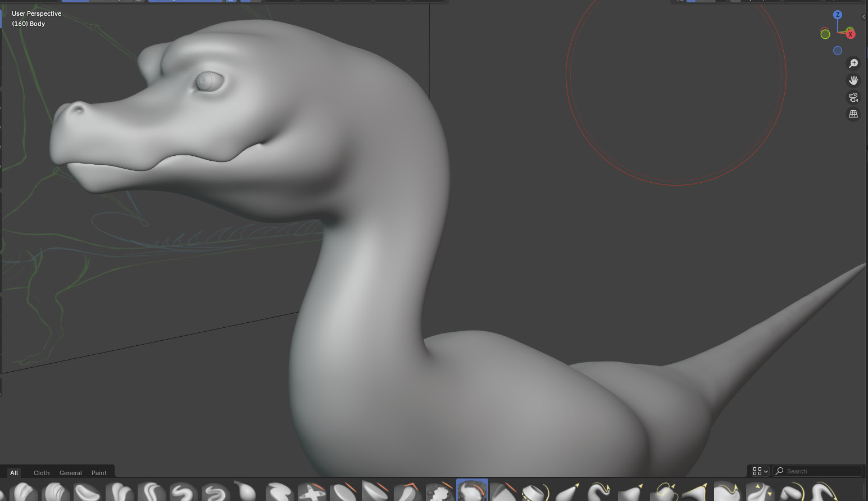Image resolution: width=868 pixels, height=501 pixels.
Task: Pick the bent cylinder brush with yellow arc
Action: [x=792, y=491]
